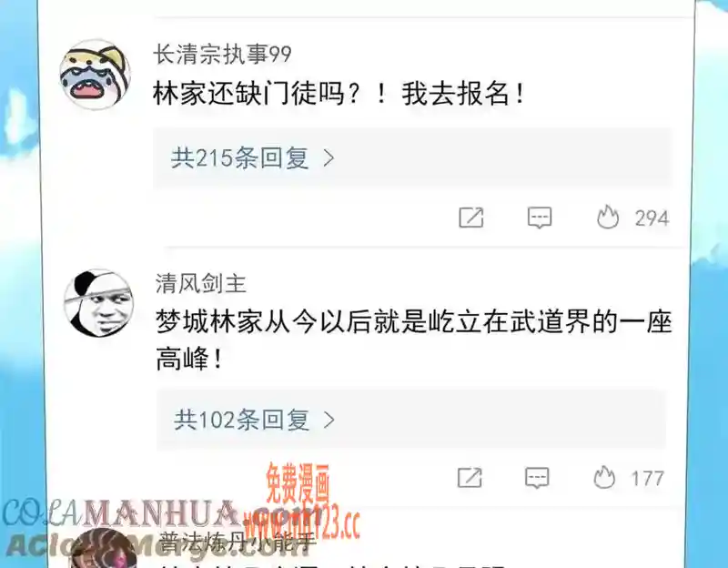Click the 免费漫画 watermark link
728x568 pixels.
point(298,483)
